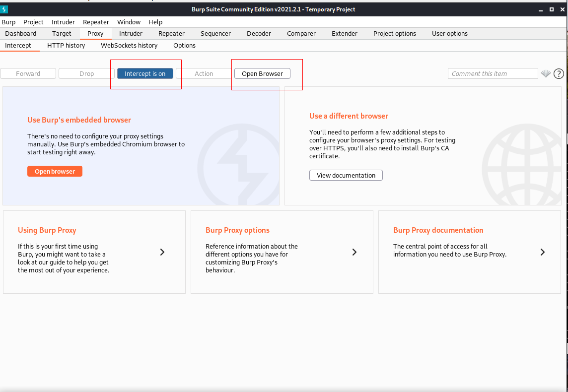Screen dimensions: 568x392
Task: Click the Action button
Action: click(x=204, y=73)
